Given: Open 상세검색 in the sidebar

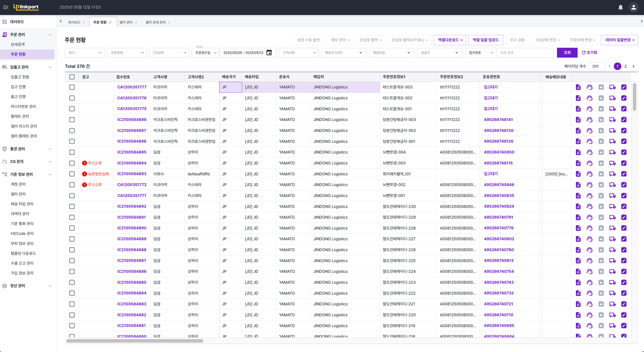Looking at the screenshot, I should (x=18, y=44).
